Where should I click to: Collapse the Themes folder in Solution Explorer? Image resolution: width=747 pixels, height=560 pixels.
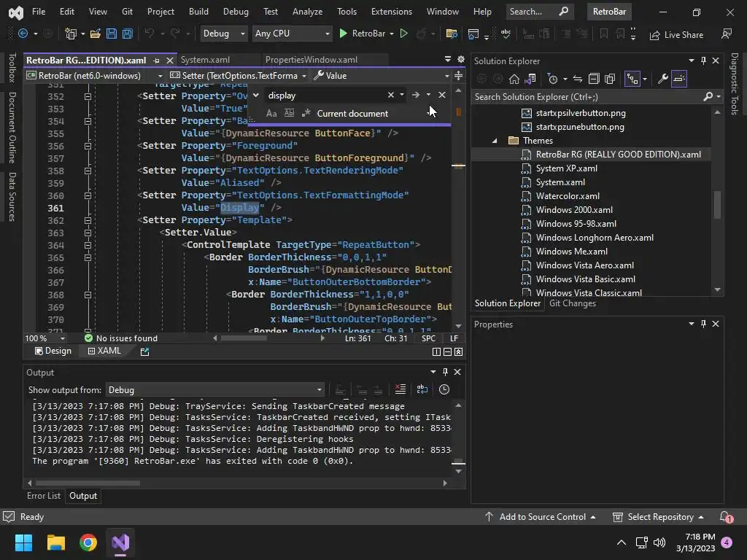[495, 141]
